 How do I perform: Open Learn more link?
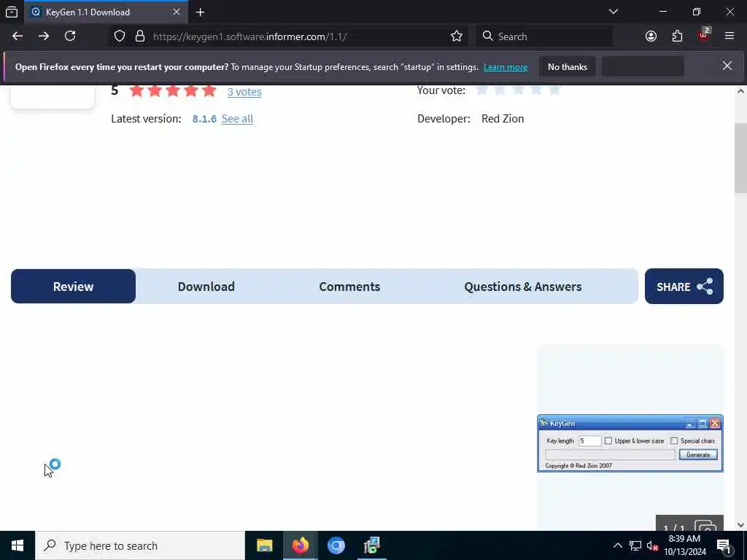506,67
